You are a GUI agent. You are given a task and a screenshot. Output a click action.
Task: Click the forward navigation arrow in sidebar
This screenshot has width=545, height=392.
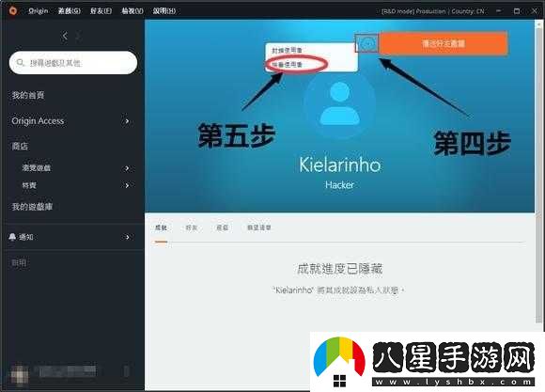click(x=79, y=36)
